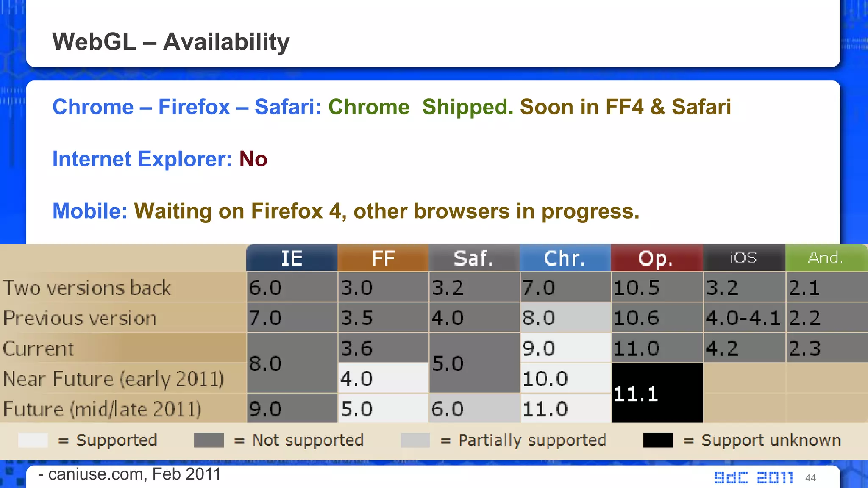Image resolution: width=868 pixels, height=488 pixels.
Task: Click the Chrome 9.0 table cell
Action: pos(565,348)
